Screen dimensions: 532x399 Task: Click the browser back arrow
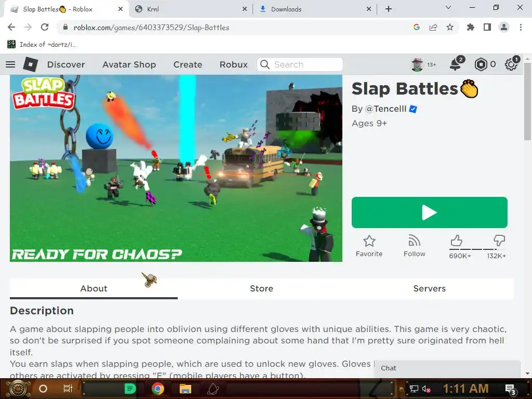click(11, 27)
